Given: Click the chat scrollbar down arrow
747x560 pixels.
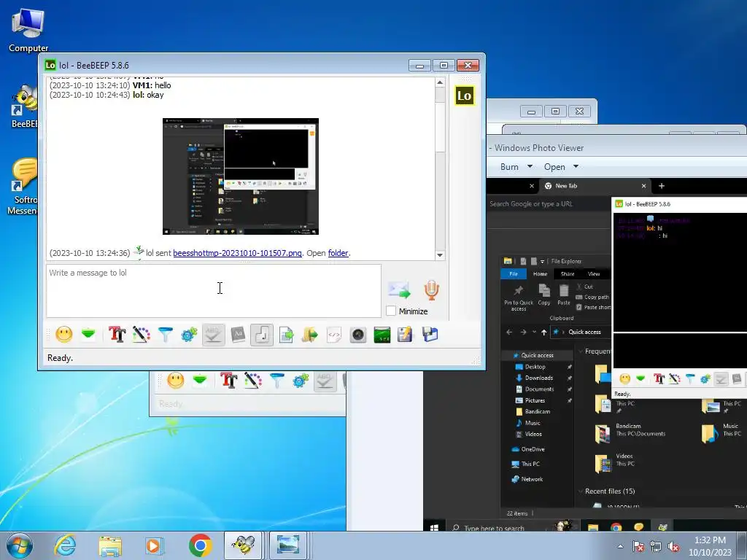Looking at the screenshot, I should coord(440,255).
